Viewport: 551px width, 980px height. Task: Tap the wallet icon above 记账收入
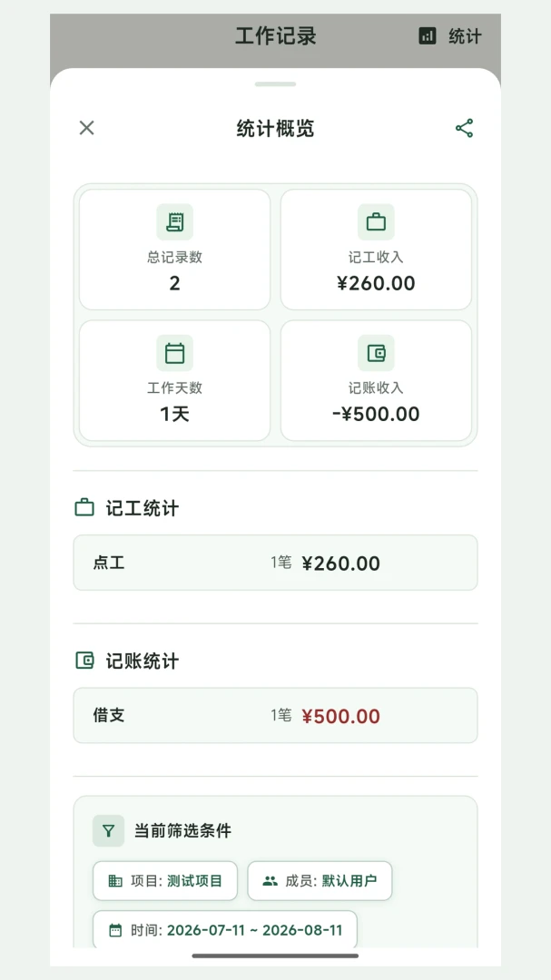376,353
